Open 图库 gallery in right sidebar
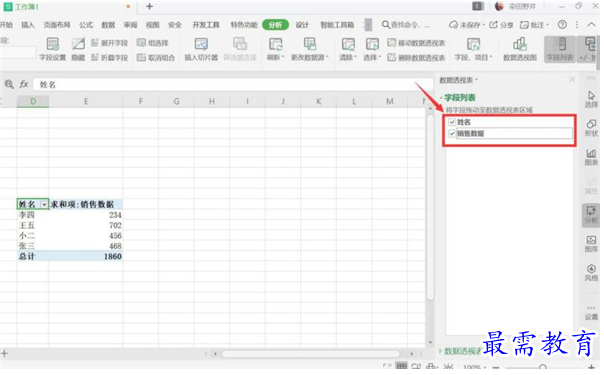The image size is (604, 375). pos(591,244)
